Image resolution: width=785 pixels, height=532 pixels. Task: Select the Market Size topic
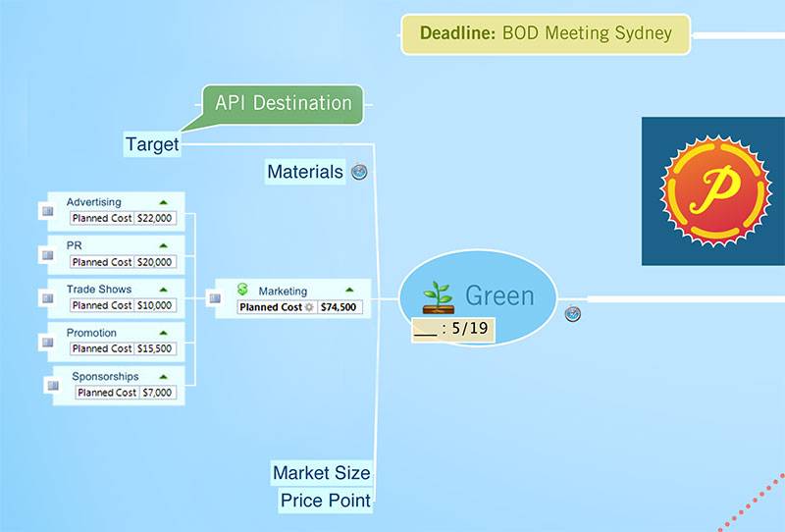[x=322, y=473]
